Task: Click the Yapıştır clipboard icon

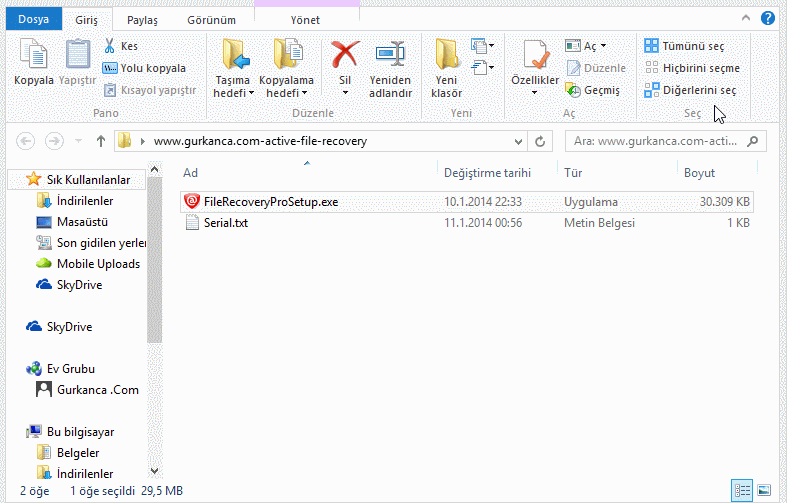Action: [78, 54]
